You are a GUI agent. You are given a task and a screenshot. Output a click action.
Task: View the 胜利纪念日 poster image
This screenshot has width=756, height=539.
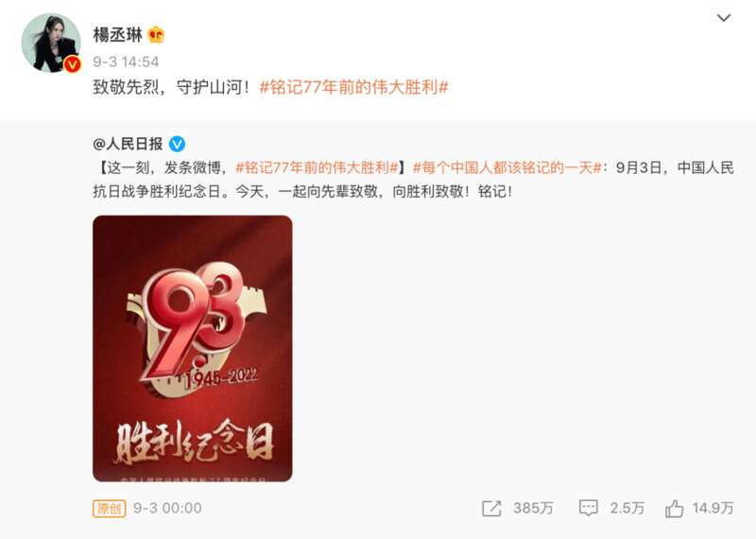pyautogui.click(x=193, y=348)
